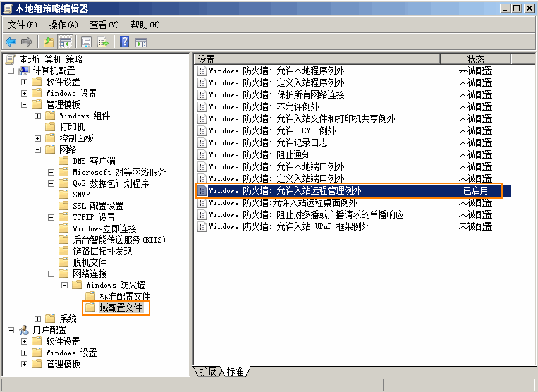
Task: Click policy icon for 允许入站 UPnP 框架例外
Action: click(x=202, y=227)
